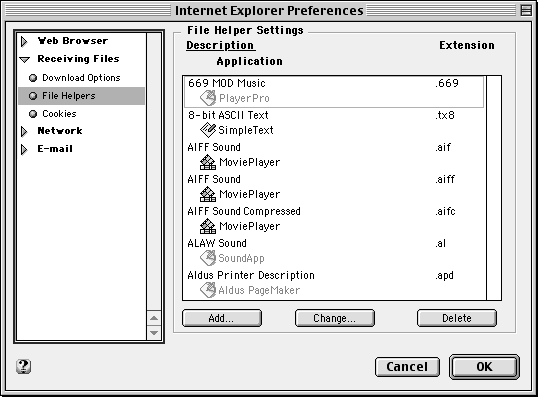
Task: Select AIFF Sound .aiff entry
Action: (334, 187)
